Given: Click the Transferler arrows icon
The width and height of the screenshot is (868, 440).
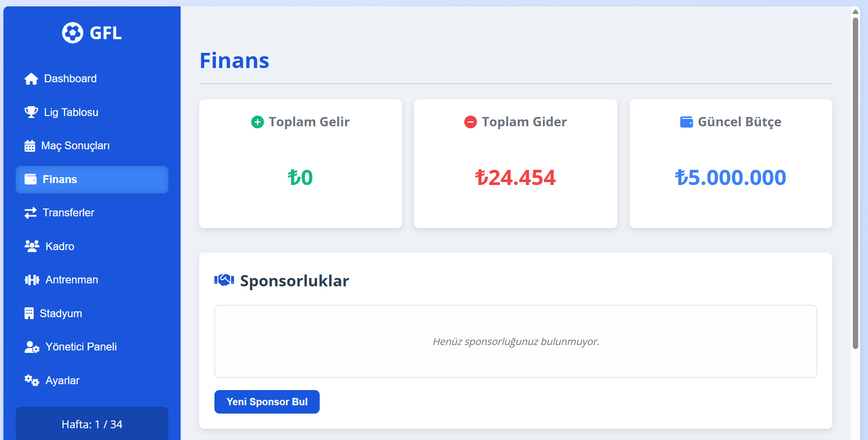Looking at the screenshot, I should click(31, 213).
